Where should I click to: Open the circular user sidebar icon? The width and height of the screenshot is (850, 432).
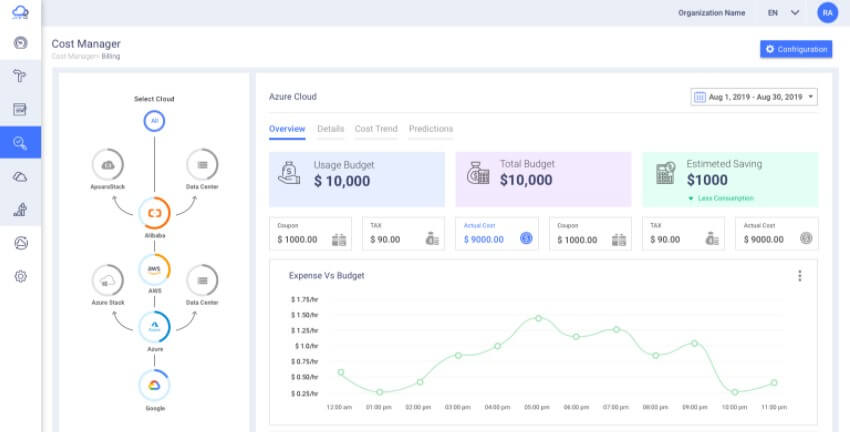click(21, 243)
